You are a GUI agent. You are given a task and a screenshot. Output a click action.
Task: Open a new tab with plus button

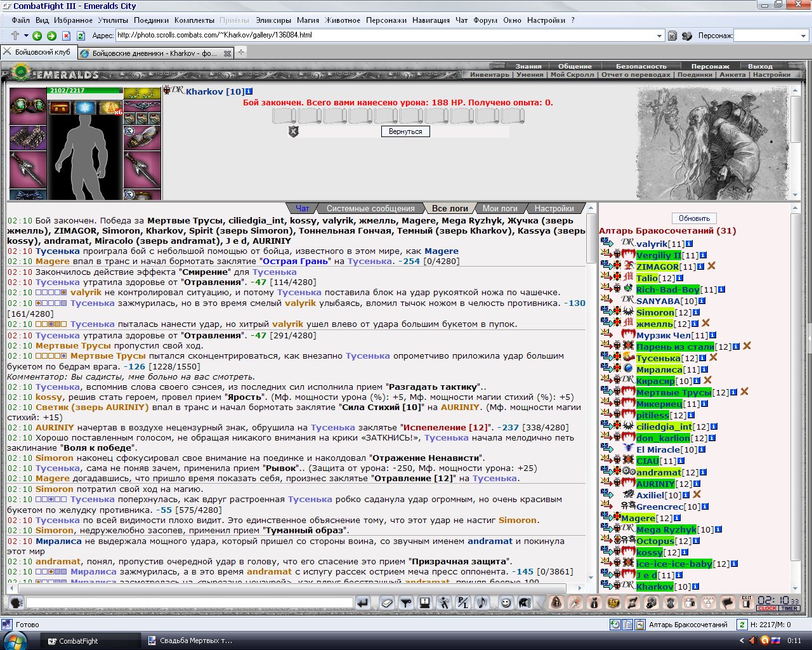coord(241,52)
